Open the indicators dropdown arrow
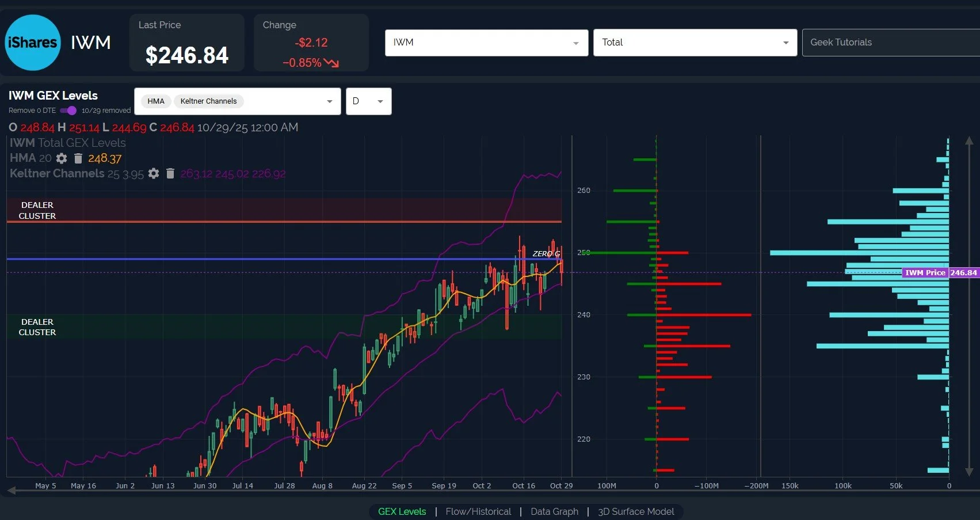This screenshot has height=520, width=980. [330, 101]
